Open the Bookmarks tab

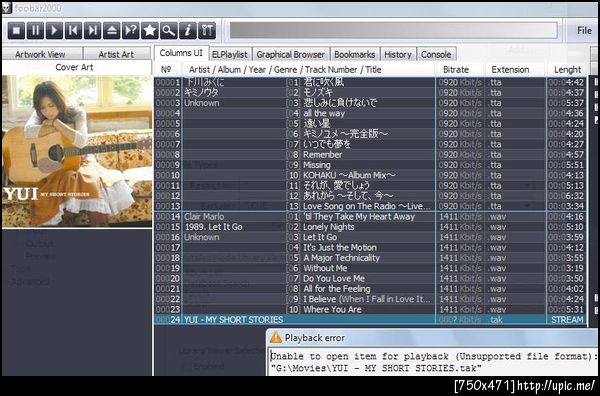point(354,55)
